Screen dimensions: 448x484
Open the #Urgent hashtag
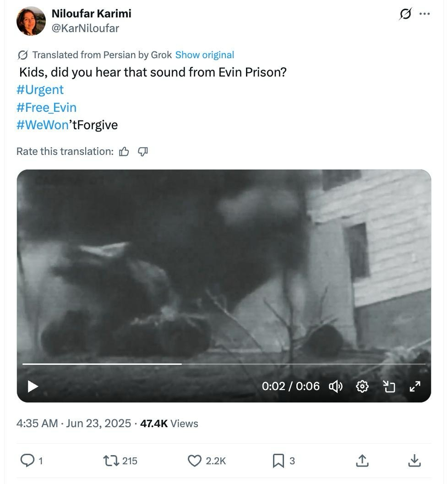click(40, 90)
